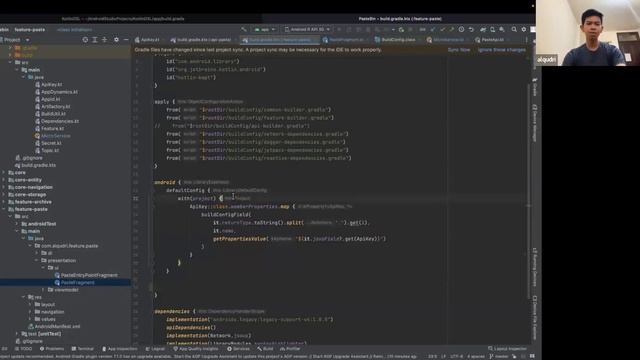The width and height of the screenshot is (640, 360).
Task: Switch to BuildConfig.class tab
Action: point(395,40)
